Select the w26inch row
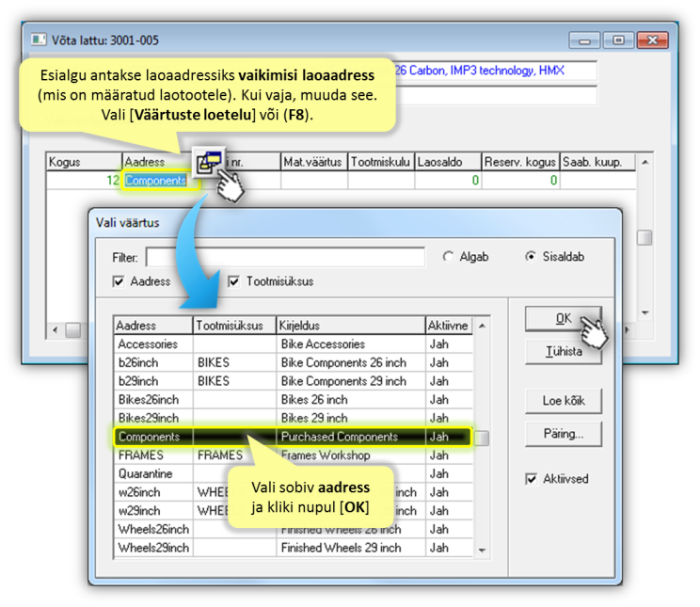Screen dimensions: 700x607 pos(294,492)
